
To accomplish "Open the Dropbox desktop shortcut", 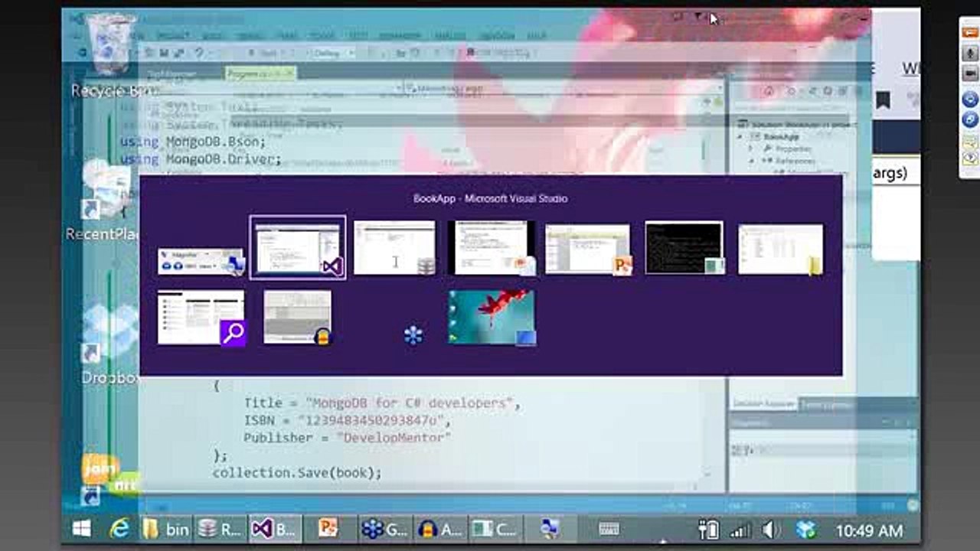I will pos(110,344).
